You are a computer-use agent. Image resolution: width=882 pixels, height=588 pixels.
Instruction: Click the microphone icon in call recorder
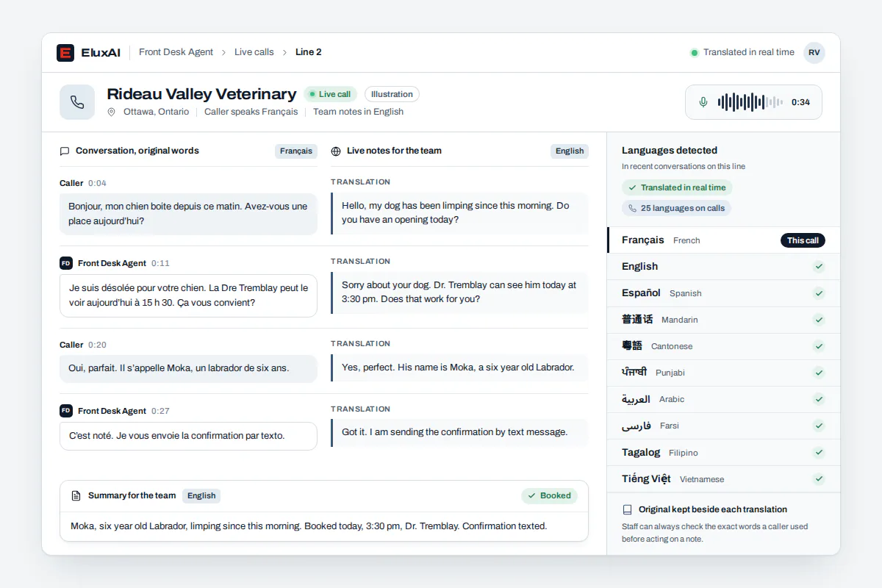tap(703, 102)
